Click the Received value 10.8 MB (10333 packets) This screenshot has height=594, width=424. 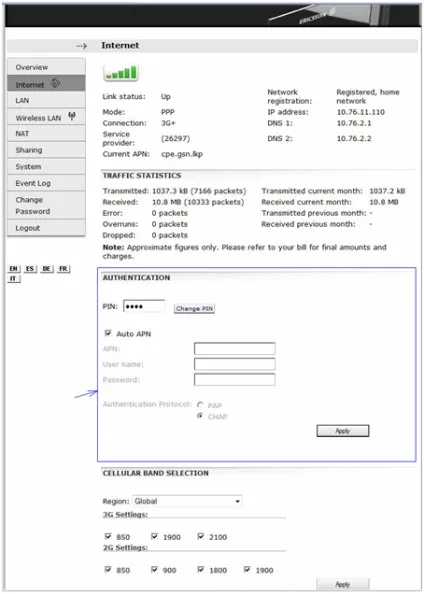[198, 202]
